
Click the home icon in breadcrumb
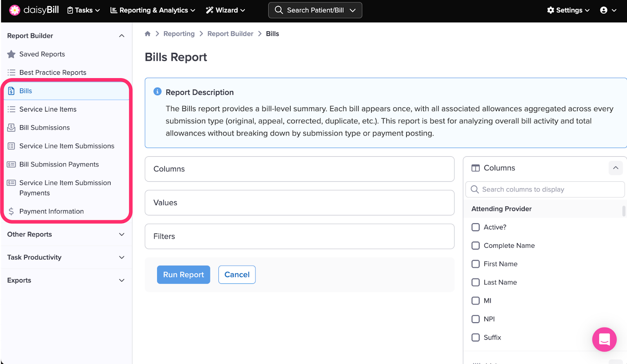coord(148,34)
